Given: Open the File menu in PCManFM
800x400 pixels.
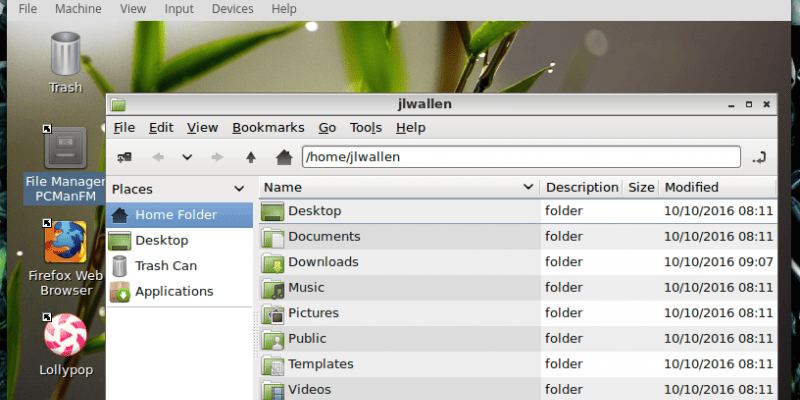Looking at the screenshot, I should (x=124, y=128).
